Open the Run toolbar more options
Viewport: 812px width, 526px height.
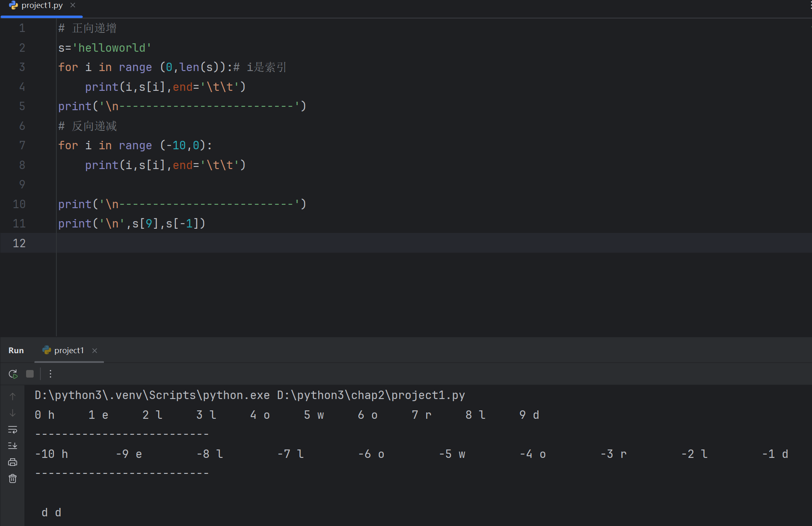click(x=50, y=374)
